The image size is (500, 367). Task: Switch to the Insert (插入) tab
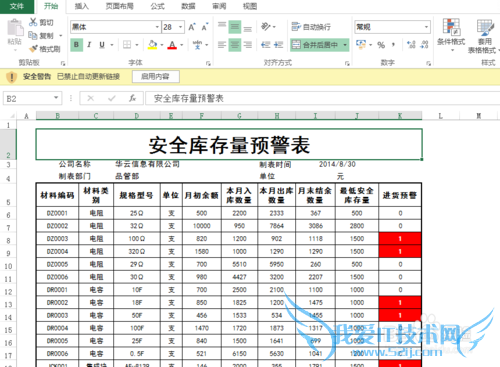(81, 6)
